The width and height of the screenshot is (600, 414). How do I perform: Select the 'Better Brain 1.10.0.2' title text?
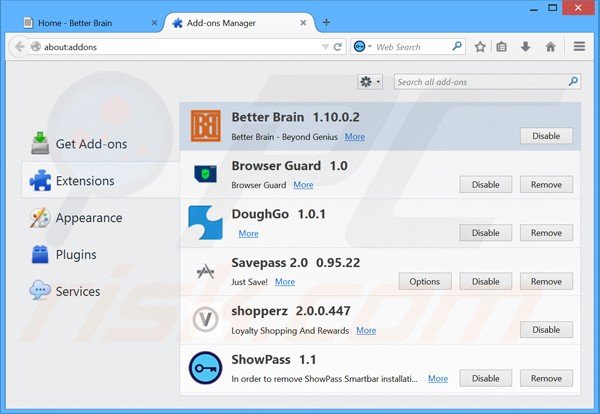coord(295,117)
